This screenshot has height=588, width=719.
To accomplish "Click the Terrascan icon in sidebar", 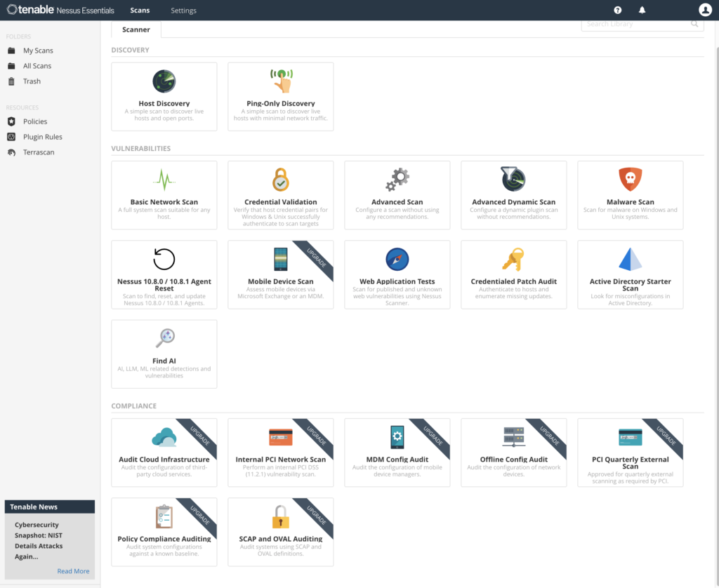I will click(11, 153).
